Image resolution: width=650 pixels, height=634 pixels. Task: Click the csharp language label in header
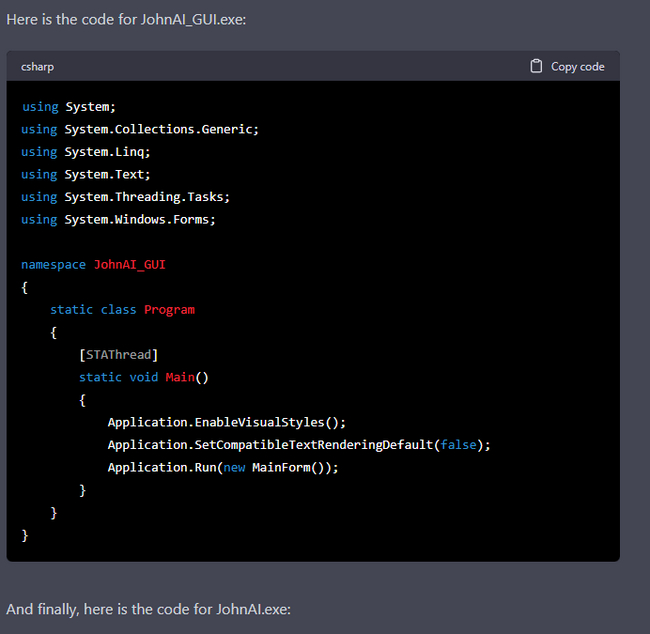38,66
